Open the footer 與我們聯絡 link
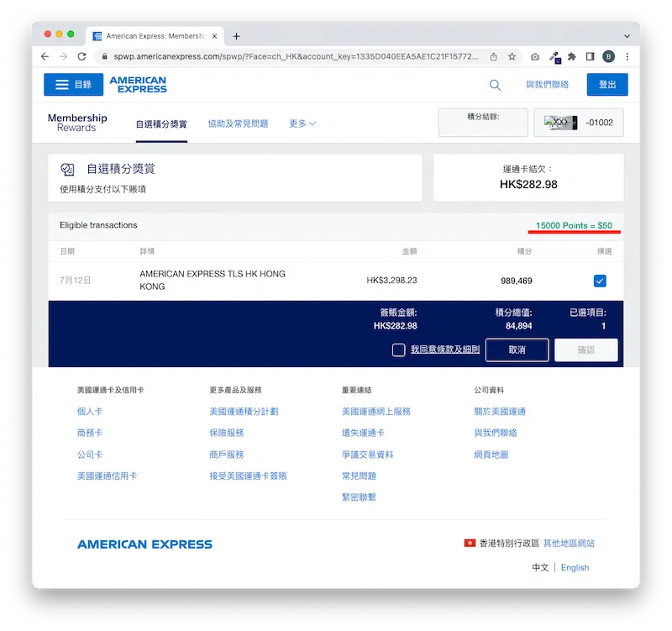This screenshot has height=631, width=672. tap(496, 433)
